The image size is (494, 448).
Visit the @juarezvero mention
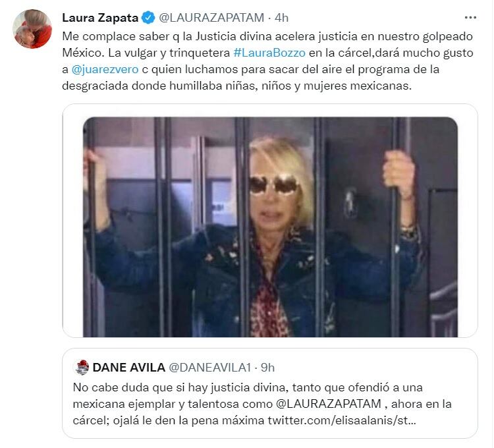pos(105,69)
